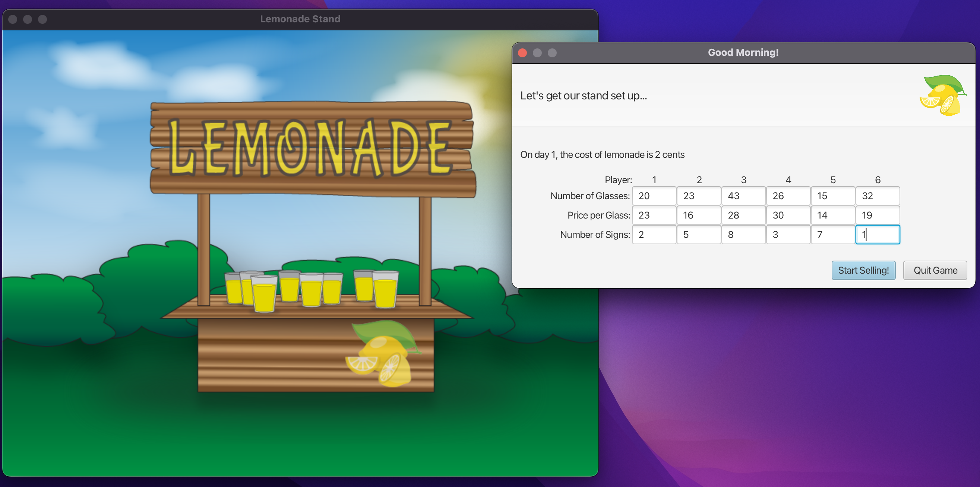Click the Good Morning! title bar text
This screenshot has height=487, width=980.
coord(743,52)
